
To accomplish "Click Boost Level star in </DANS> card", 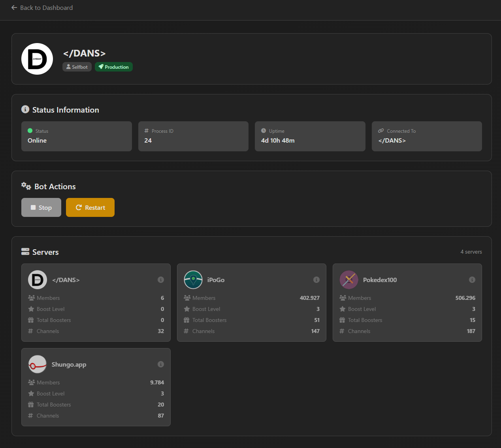I will pos(31,309).
